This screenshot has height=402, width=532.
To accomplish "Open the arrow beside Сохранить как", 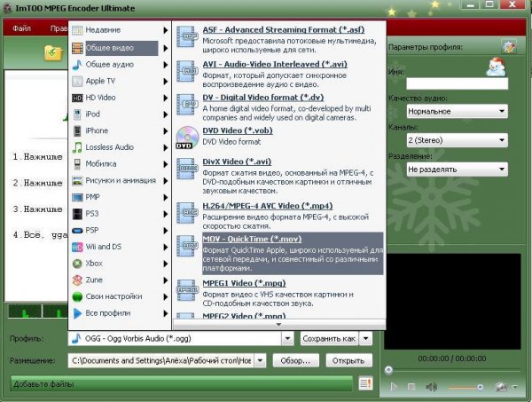I will pos(365,338).
